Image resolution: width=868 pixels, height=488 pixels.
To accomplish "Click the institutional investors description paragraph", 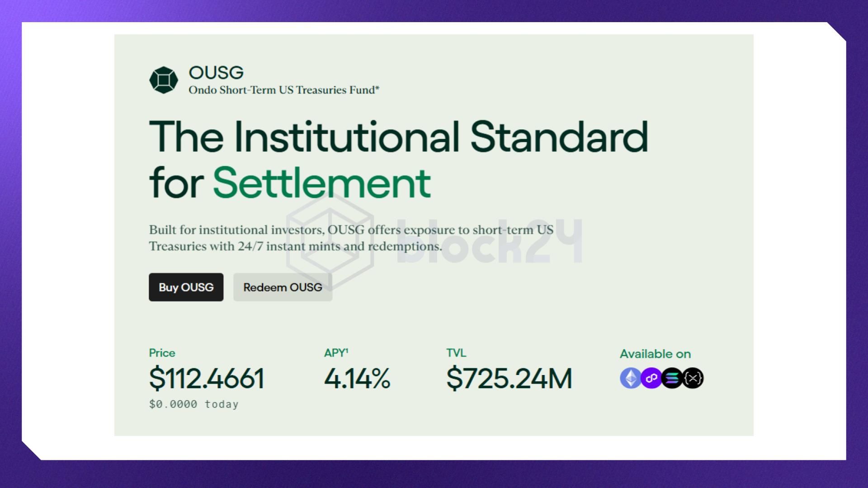I will tap(351, 238).
